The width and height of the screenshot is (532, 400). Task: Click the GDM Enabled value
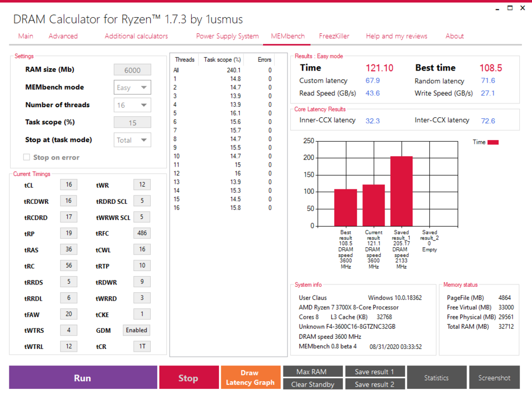(136, 330)
